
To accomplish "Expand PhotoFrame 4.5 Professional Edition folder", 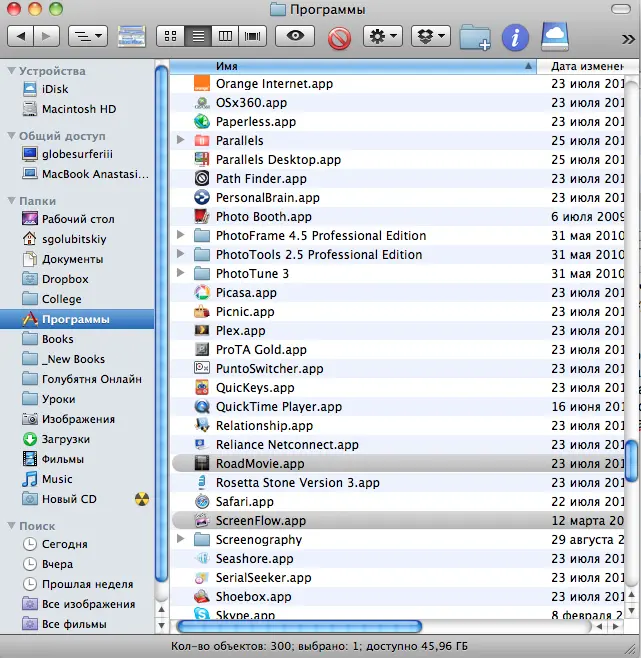I will point(181,235).
